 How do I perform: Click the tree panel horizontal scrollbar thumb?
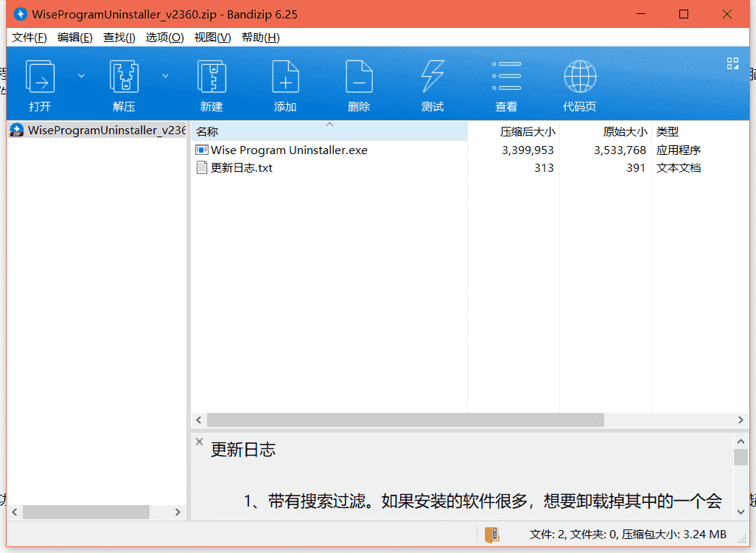(x=85, y=512)
